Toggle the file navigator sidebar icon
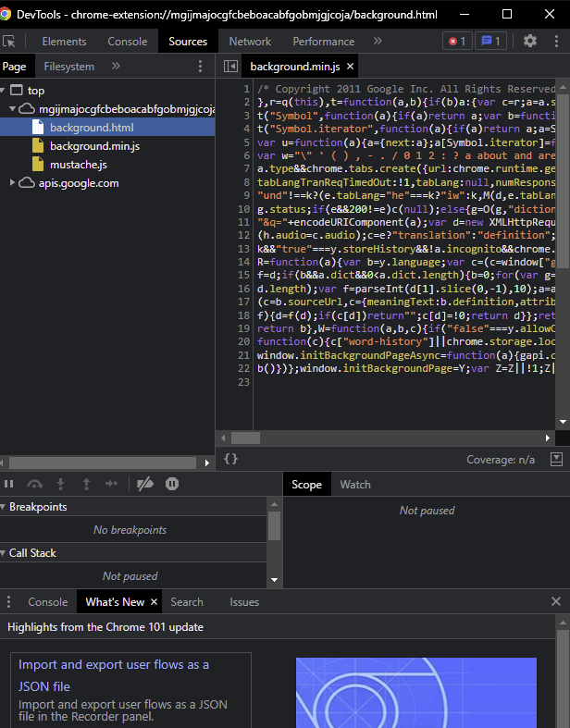This screenshot has height=728, width=570. click(x=231, y=67)
